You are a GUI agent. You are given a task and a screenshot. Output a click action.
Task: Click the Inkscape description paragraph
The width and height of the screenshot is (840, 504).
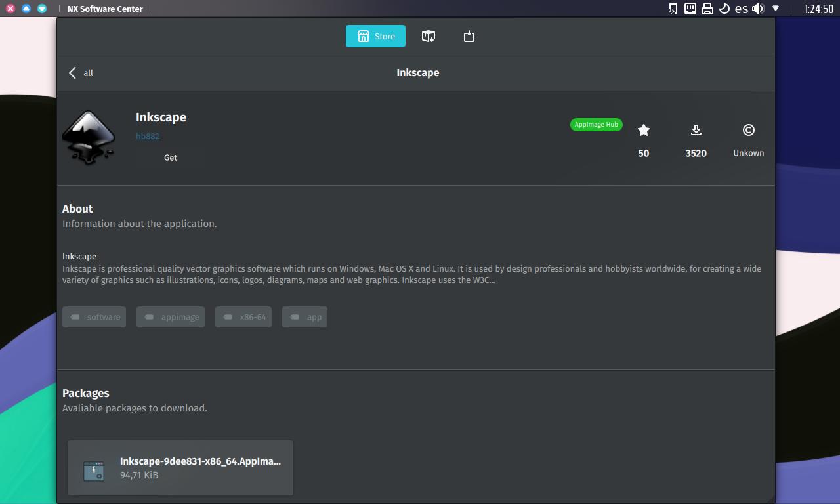click(412, 274)
